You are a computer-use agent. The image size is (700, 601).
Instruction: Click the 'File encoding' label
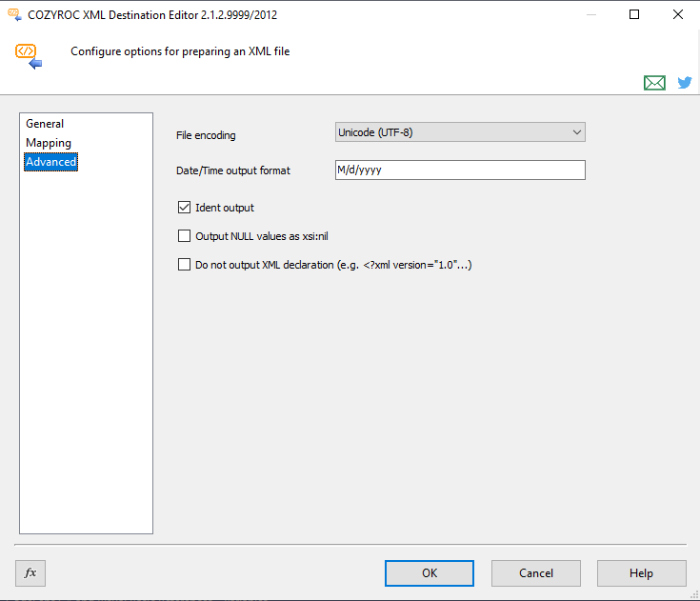206,135
